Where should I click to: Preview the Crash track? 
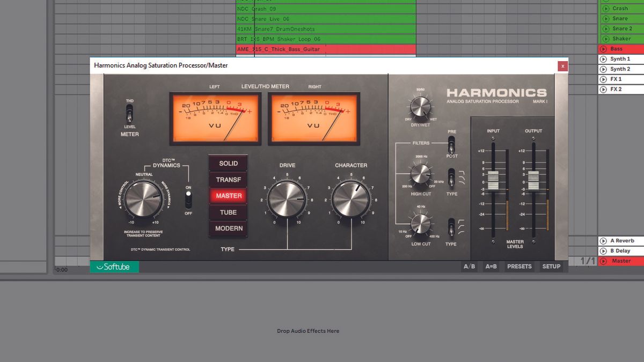[x=605, y=8]
